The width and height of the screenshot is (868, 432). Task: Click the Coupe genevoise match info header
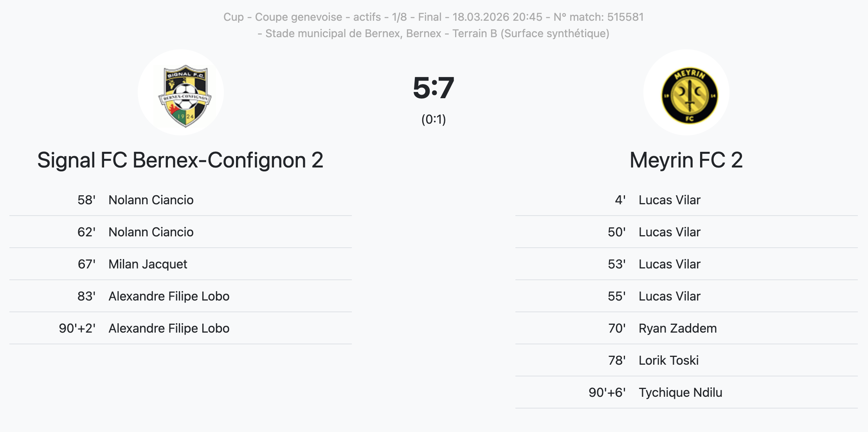tap(433, 17)
